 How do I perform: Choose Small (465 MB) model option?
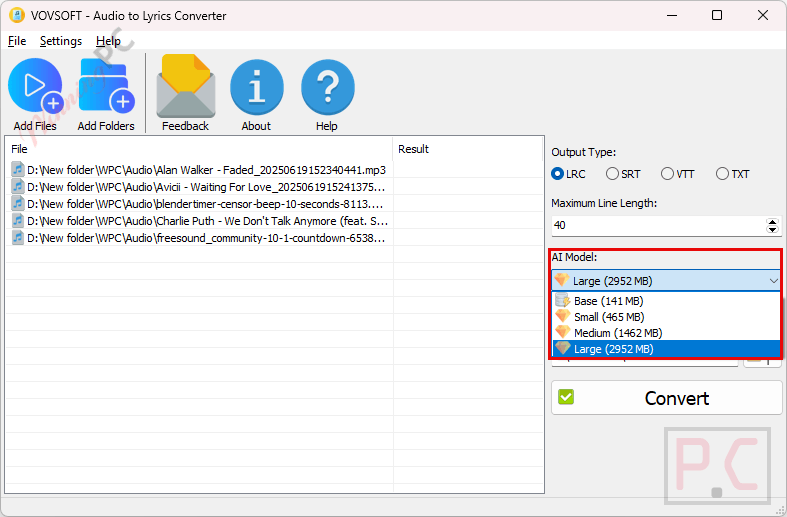tap(667, 317)
